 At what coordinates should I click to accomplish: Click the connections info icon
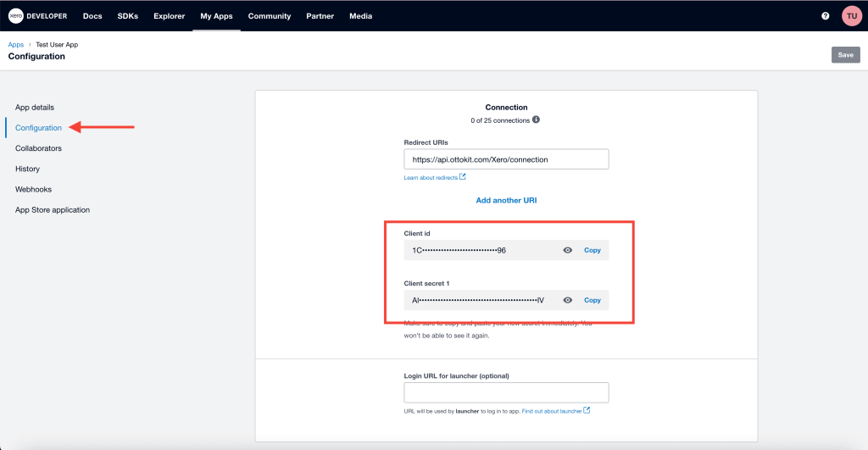[x=536, y=119]
